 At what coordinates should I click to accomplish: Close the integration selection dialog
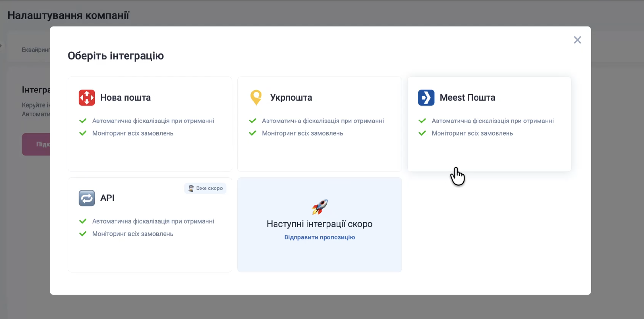(x=577, y=40)
